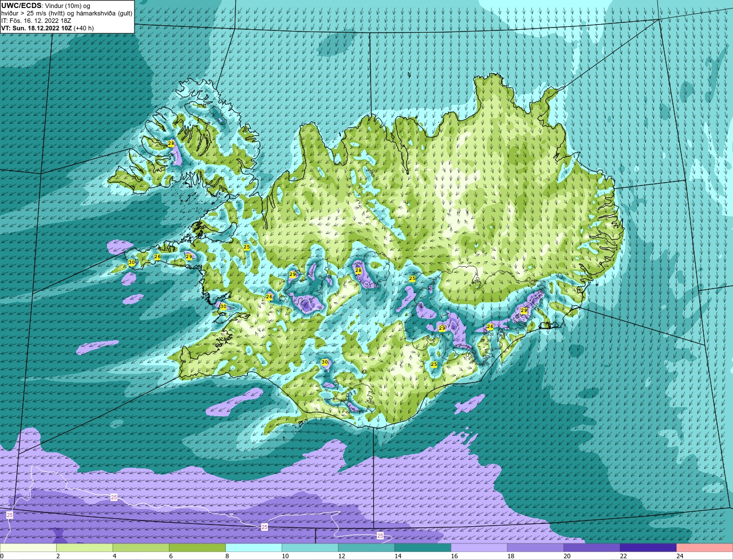Click the "20" tick label on color scale
The width and height of the screenshot is (733, 560).
pyautogui.click(x=566, y=555)
